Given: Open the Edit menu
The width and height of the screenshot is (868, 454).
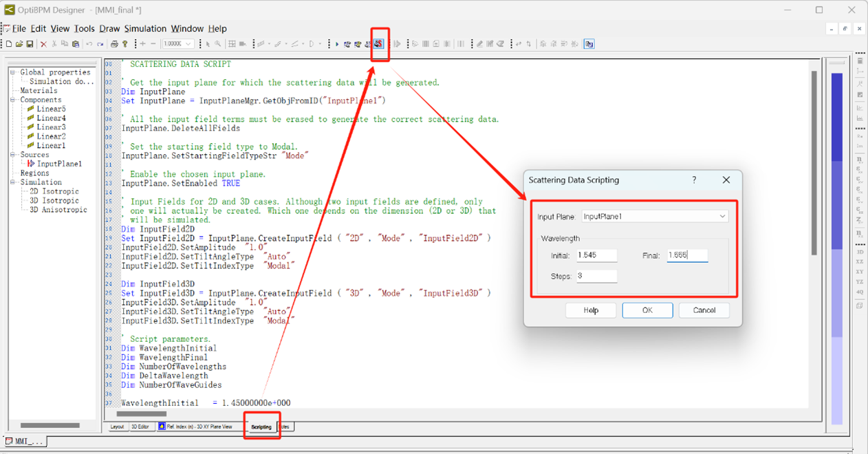Looking at the screenshot, I should [x=39, y=29].
